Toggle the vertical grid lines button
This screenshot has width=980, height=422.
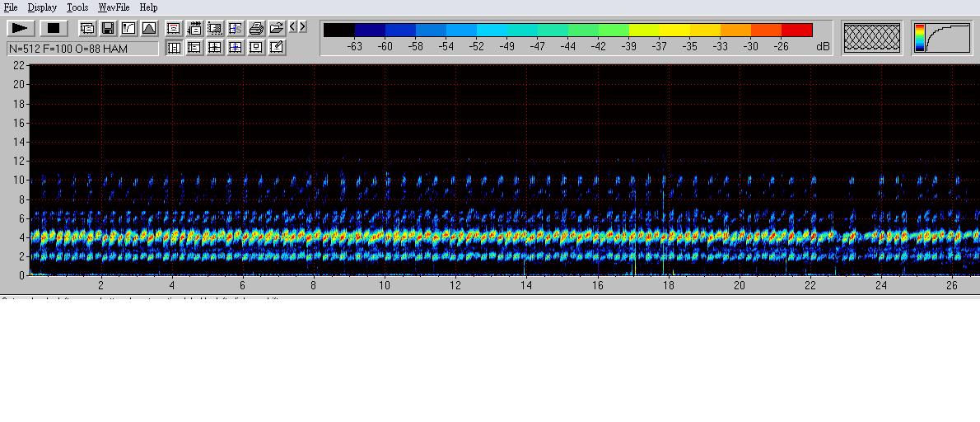(174, 48)
